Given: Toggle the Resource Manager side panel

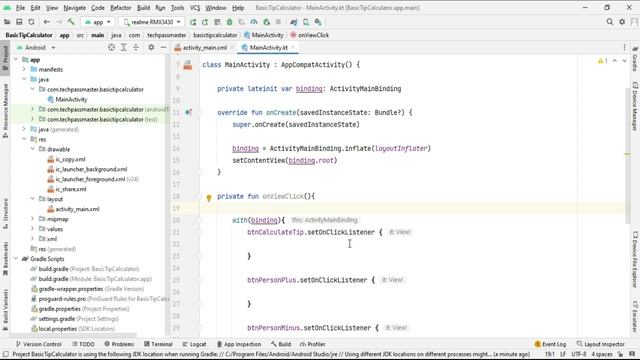Looking at the screenshot, I should point(5,110).
